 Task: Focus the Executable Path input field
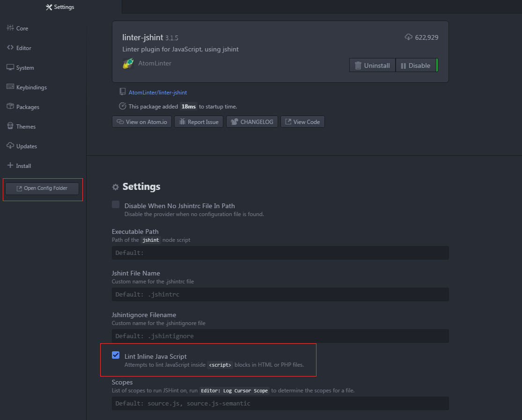tap(280, 253)
